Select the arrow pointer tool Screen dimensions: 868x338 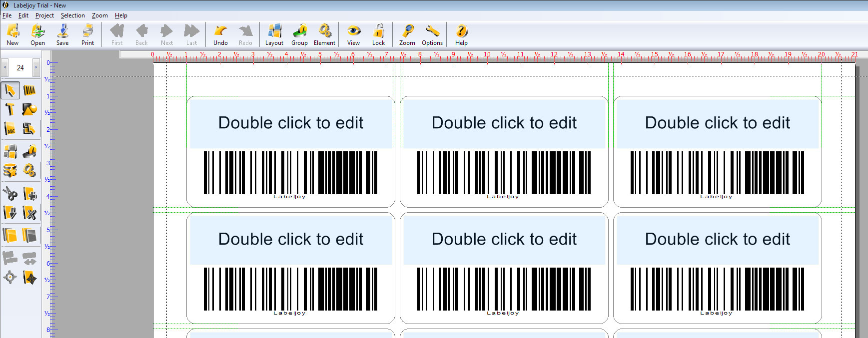click(x=10, y=90)
